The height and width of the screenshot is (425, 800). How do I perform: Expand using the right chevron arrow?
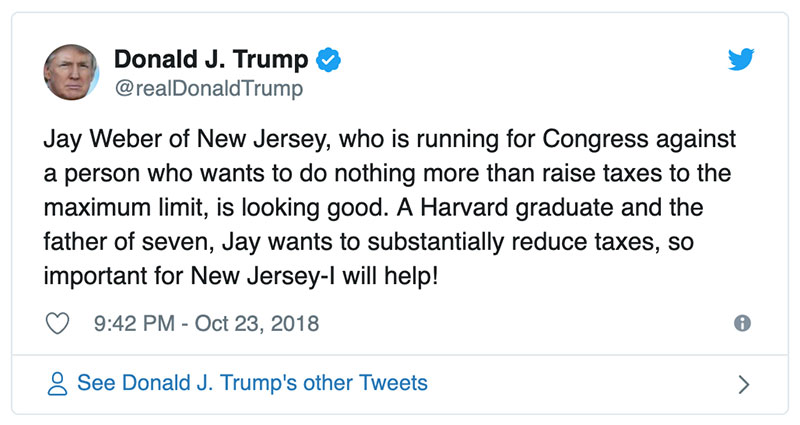pos(742,383)
